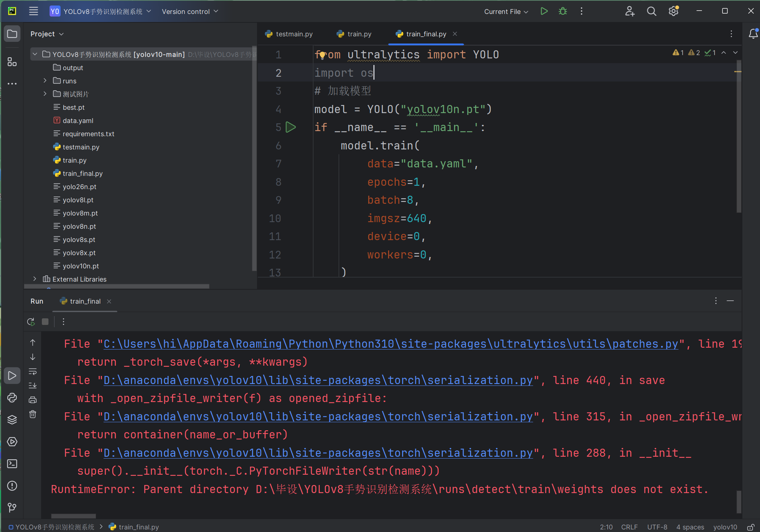Open Code With Me collaboration icon
Screen dimensions: 760x532
click(x=630, y=11)
